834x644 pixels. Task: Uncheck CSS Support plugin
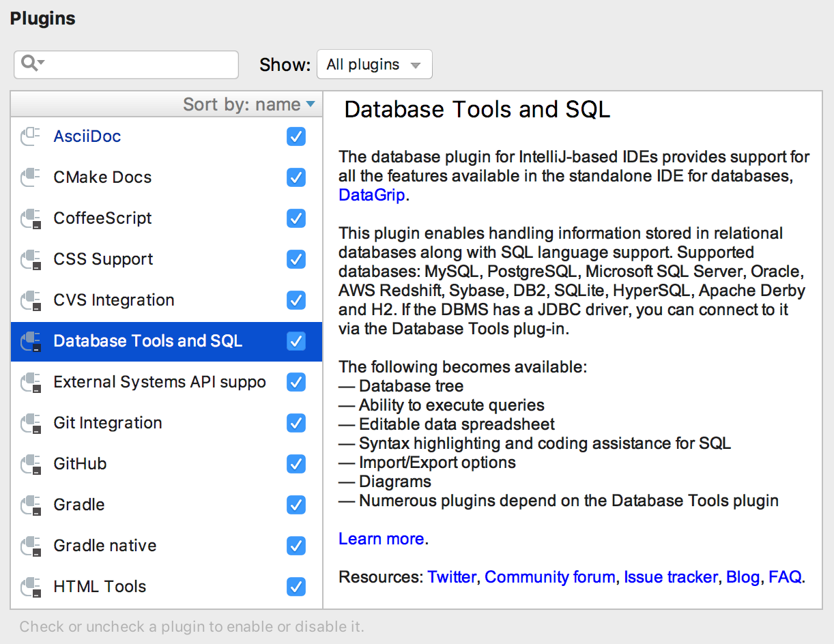click(x=296, y=259)
